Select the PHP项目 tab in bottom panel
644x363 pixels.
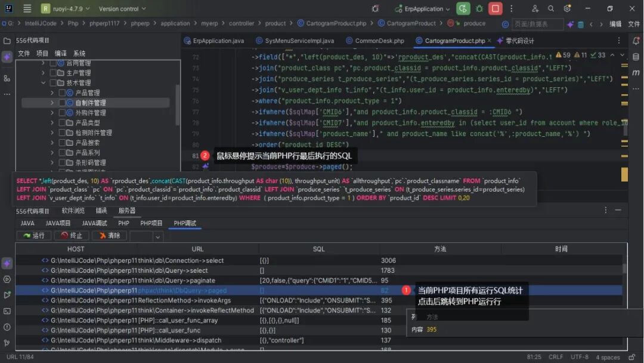click(151, 223)
